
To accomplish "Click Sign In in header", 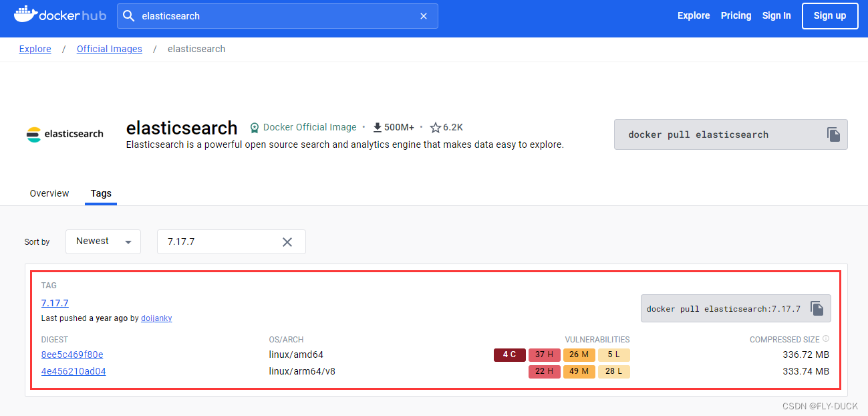I will 776,15.
